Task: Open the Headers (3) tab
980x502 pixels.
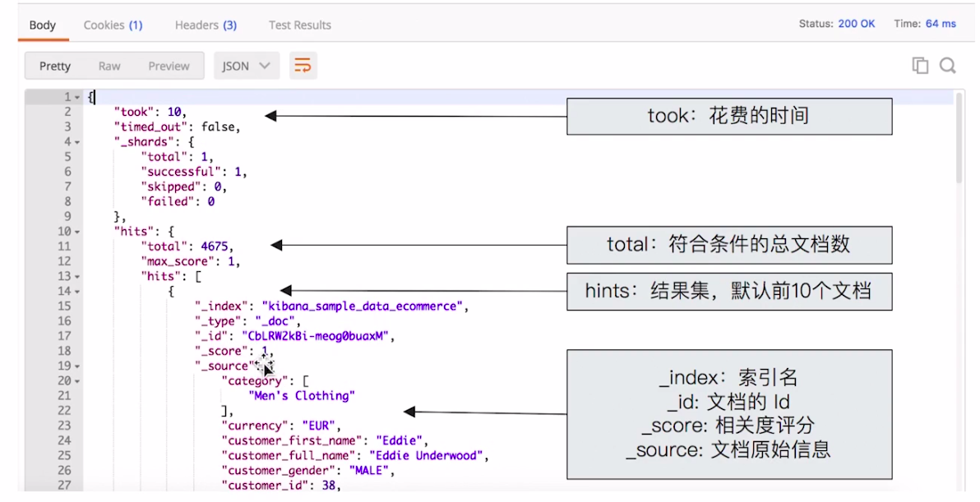Action: pyautogui.click(x=206, y=25)
